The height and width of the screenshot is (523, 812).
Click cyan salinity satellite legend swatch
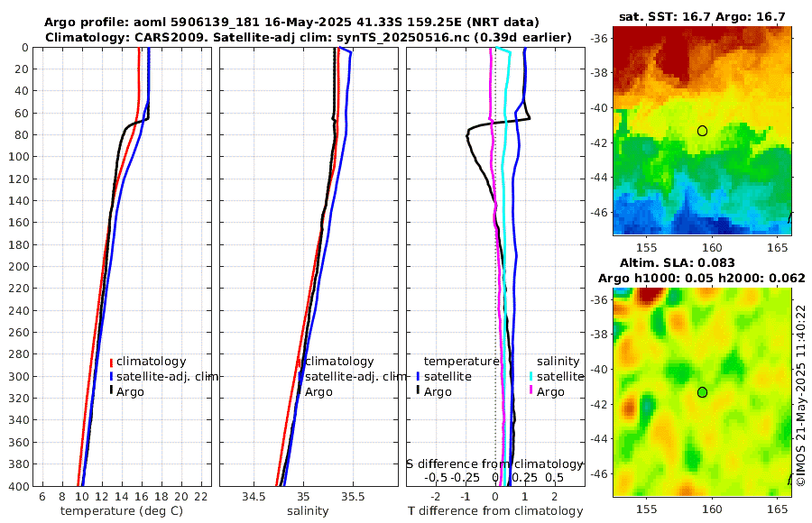[x=531, y=377]
